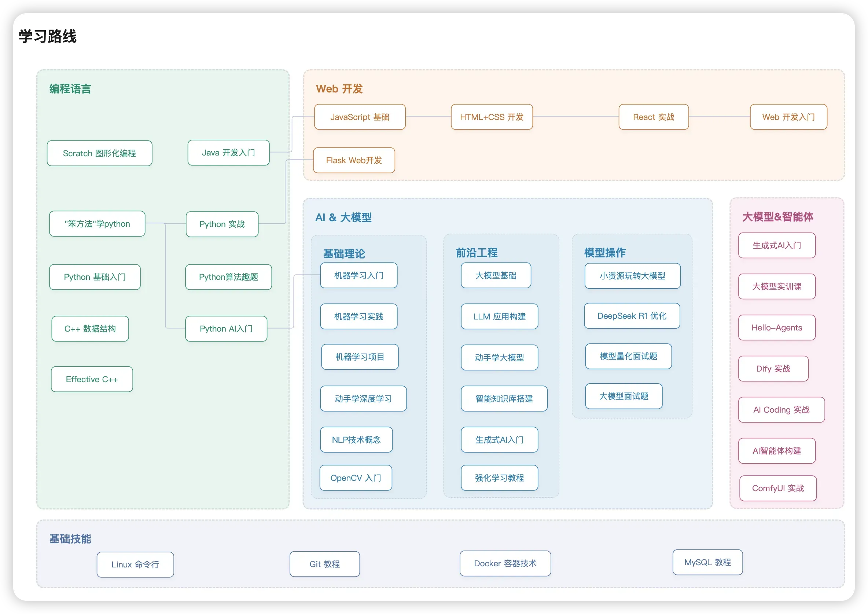Open the Scratch 图形化编程 course
The image size is (868, 614).
click(x=99, y=153)
